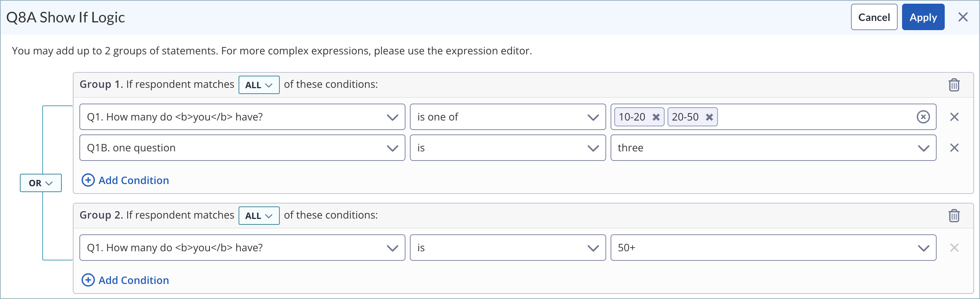Open the Q1B question dropdown
Image resolution: width=980 pixels, height=299 pixels.
point(242,148)
